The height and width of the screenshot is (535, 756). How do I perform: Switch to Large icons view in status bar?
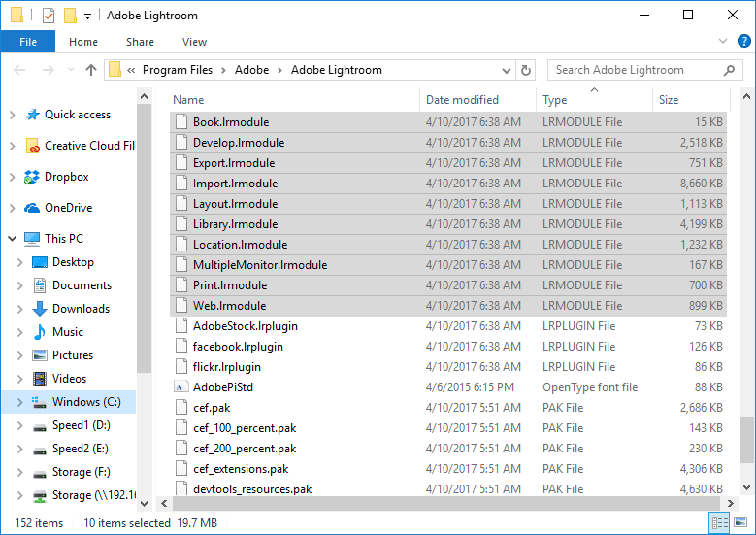point(740,522)
